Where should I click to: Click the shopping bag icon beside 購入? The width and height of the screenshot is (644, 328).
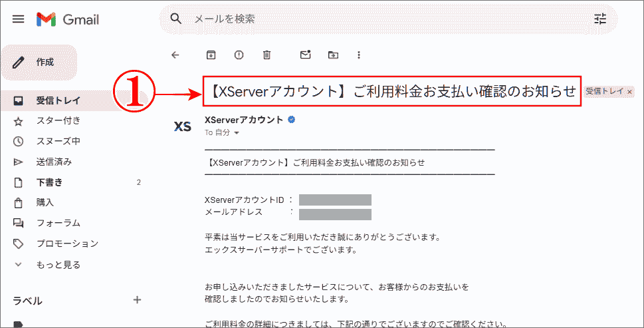(18, 203)
